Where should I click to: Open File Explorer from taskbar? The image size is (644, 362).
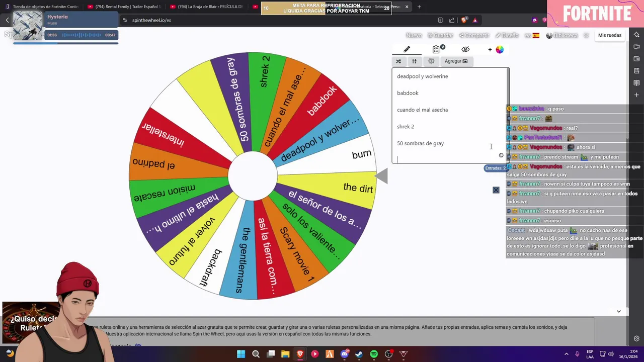pos(285,354)
